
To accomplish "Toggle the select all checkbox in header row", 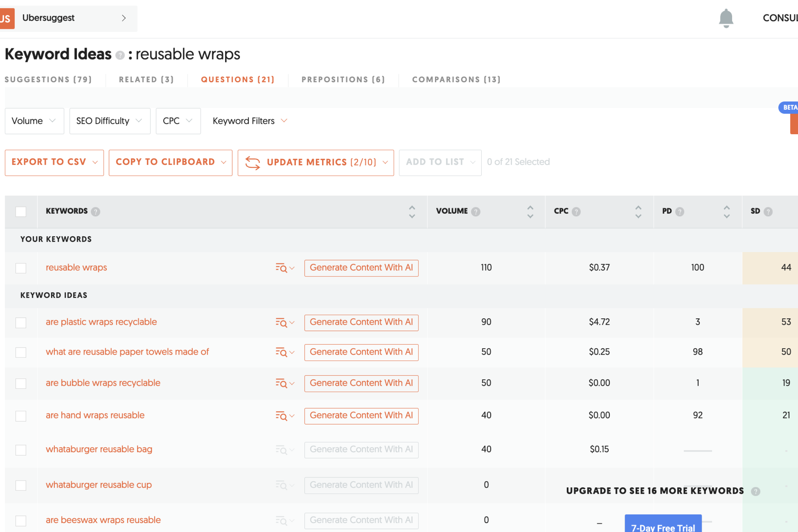I will [21, 212].
